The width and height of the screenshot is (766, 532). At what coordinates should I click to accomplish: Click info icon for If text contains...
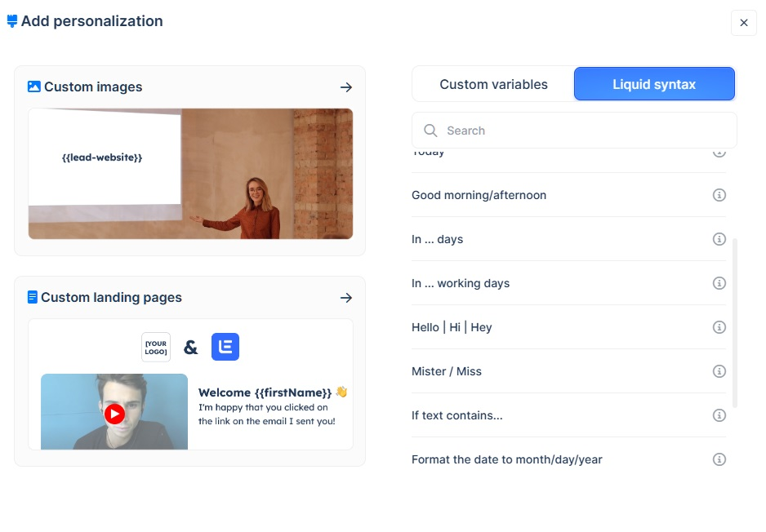[719, 415]
